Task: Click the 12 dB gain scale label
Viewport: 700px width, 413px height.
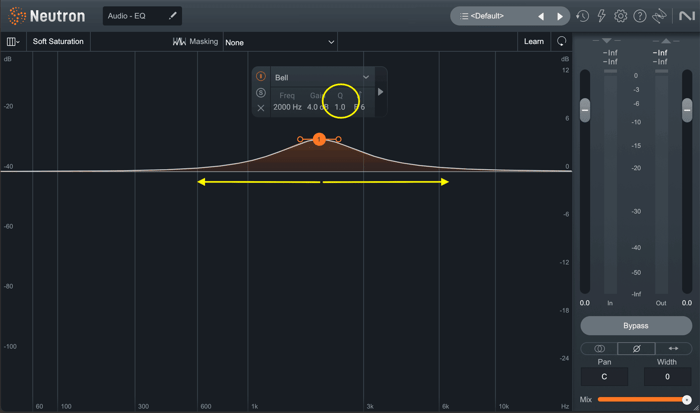Action: click(566, 70)
